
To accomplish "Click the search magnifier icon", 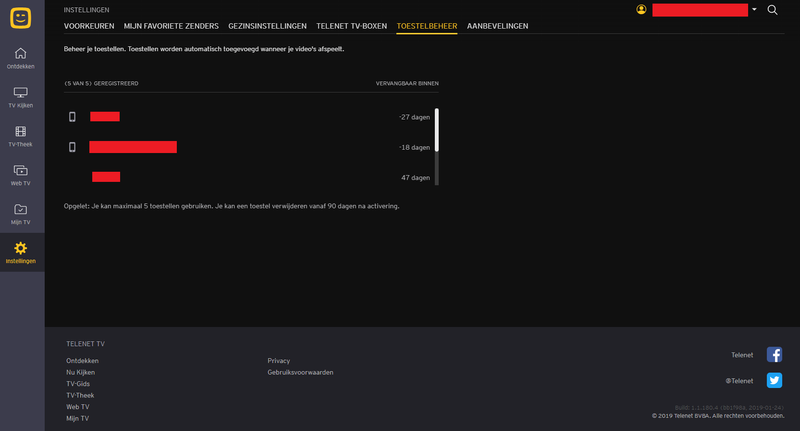I will click(772, 10).
